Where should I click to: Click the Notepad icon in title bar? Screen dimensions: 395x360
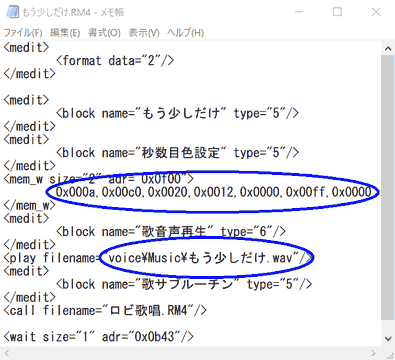tap(12, 12)
